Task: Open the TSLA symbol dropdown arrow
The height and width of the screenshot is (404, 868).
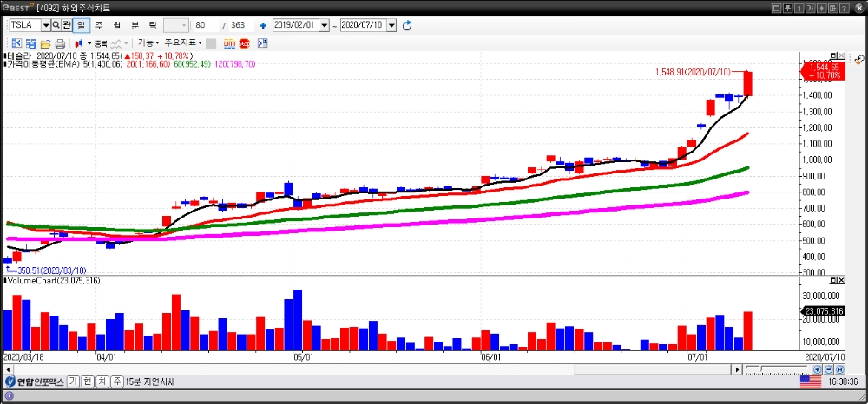Action: 45,25
